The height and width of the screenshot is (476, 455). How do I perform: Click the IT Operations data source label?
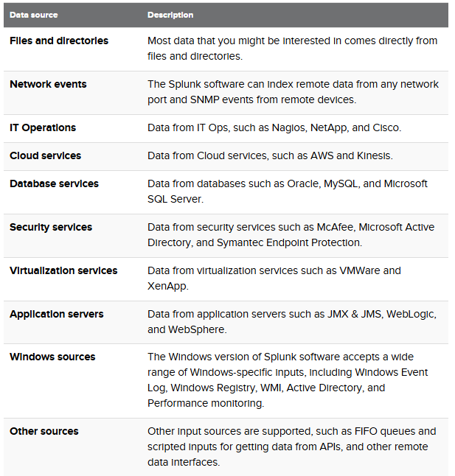pos(43,127)
